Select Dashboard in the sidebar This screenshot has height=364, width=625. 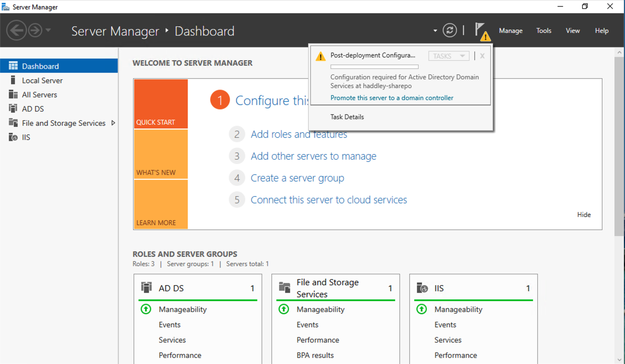tap(59, 66)
